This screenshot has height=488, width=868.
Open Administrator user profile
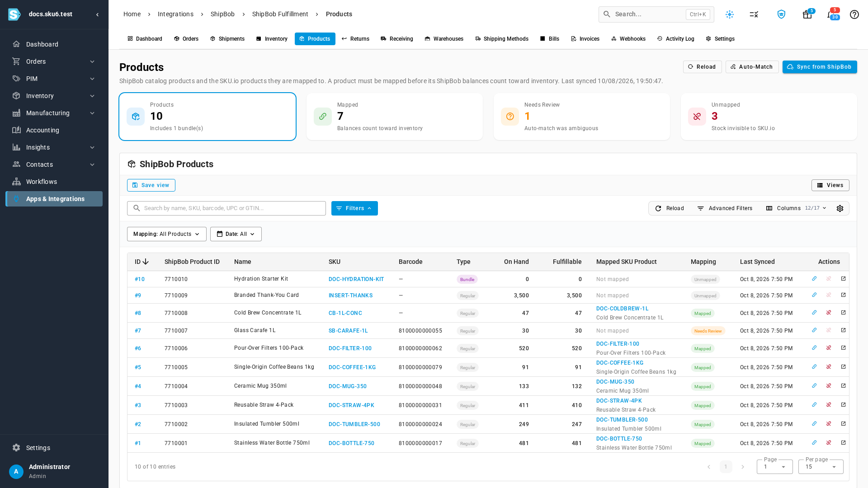coord(54,471)
